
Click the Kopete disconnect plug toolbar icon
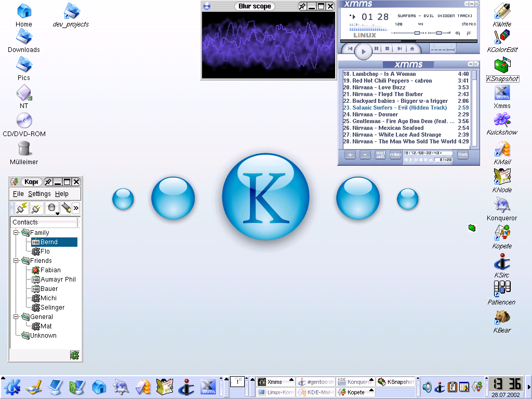click(x=36, y=208)
